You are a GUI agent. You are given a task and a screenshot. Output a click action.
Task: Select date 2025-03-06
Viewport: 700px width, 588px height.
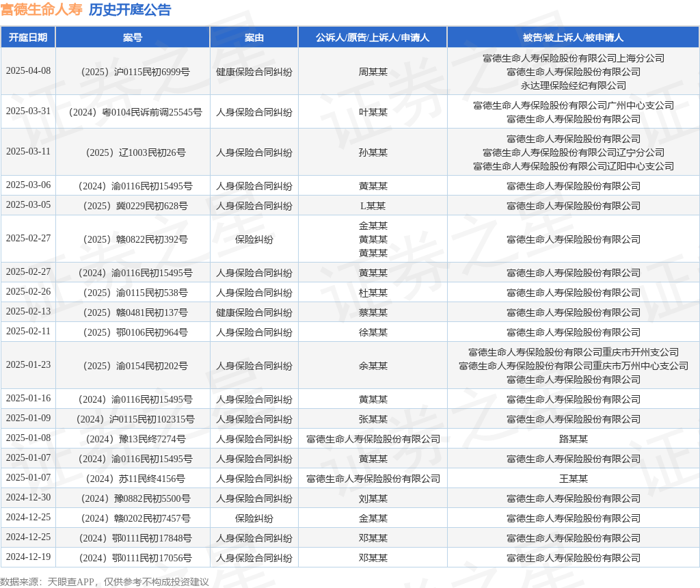[x=28, y=185]
